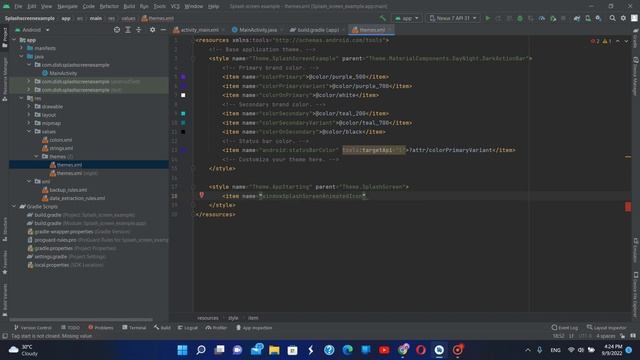640x360 pixels.
Task: Open the Build menu
Action: coord(129,7)
